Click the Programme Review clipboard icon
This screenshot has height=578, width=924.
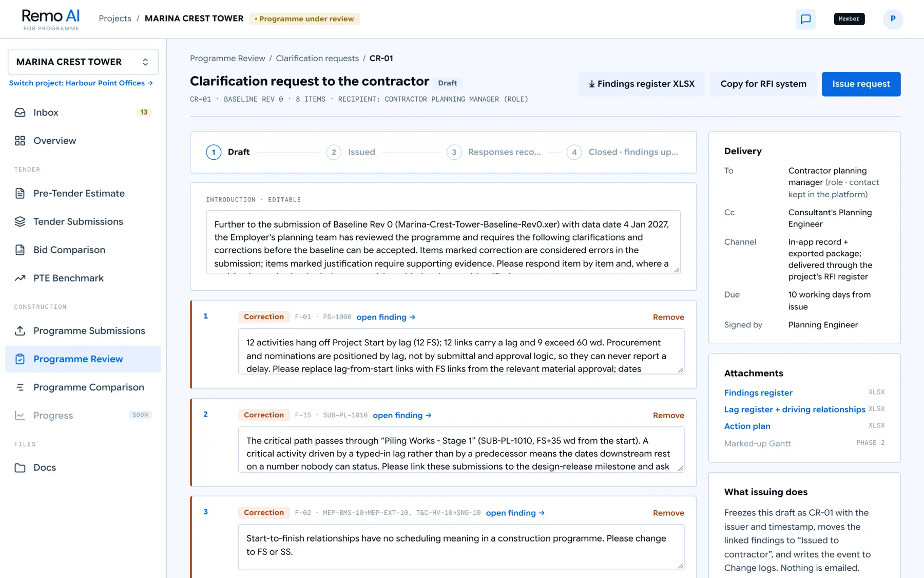click(20, 359)
